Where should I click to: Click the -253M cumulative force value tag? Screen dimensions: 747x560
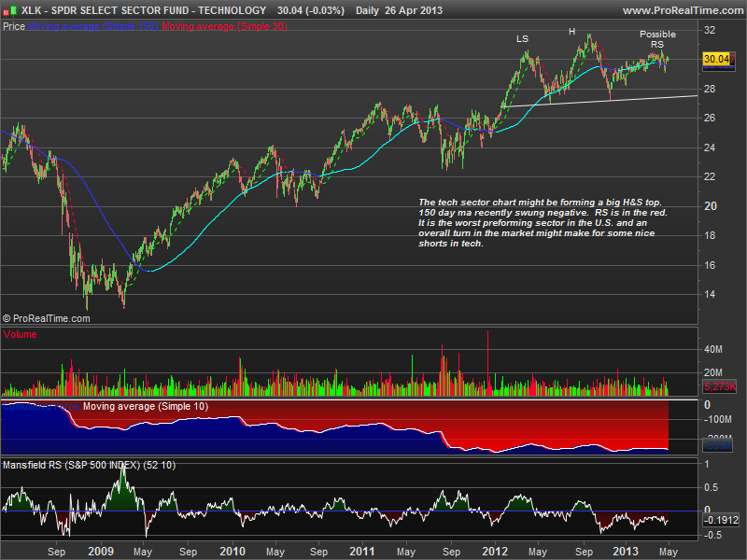point(718,445)
